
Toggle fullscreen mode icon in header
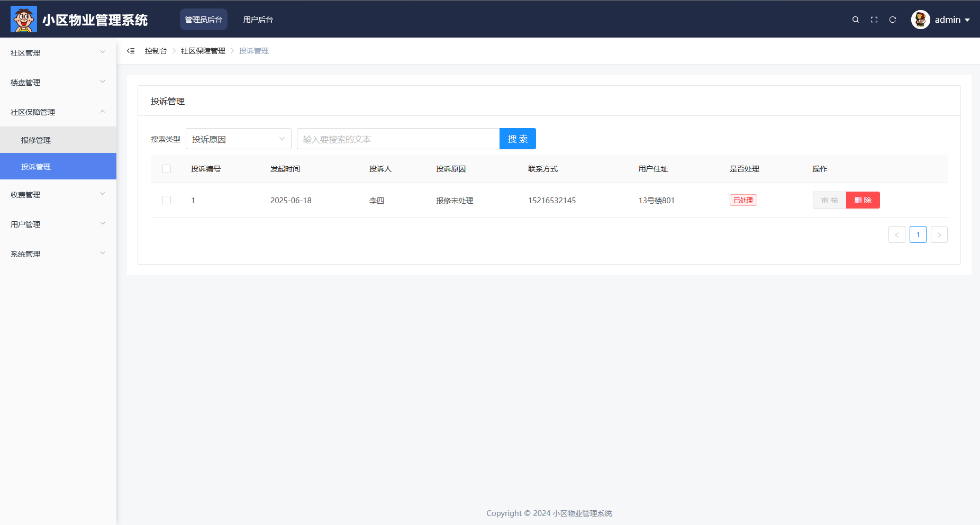(874, 20)
